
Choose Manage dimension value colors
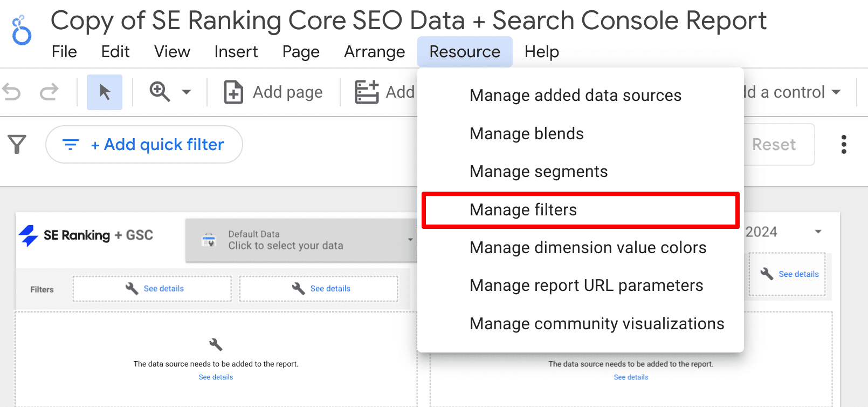point(581,248)
